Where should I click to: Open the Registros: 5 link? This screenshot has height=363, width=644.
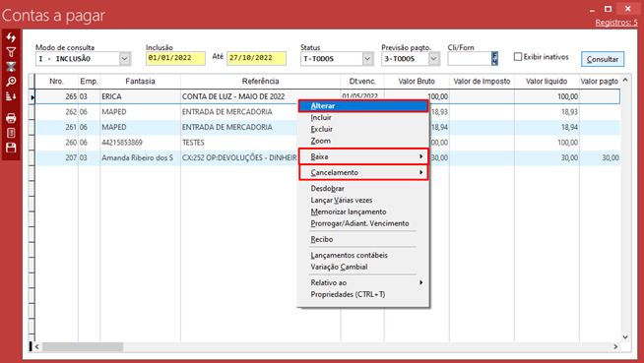pos(616,23)
